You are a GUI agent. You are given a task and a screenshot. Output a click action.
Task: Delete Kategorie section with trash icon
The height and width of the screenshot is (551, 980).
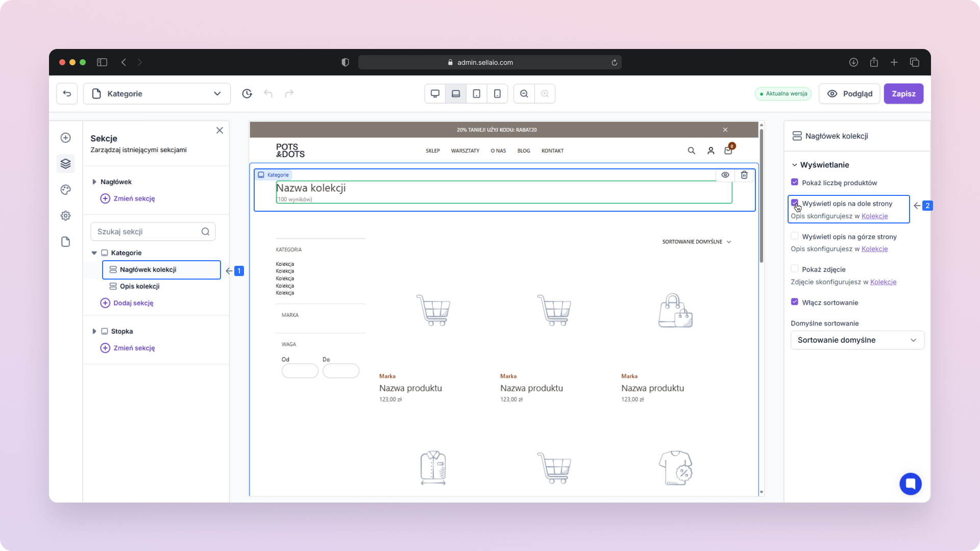[744, 175]
